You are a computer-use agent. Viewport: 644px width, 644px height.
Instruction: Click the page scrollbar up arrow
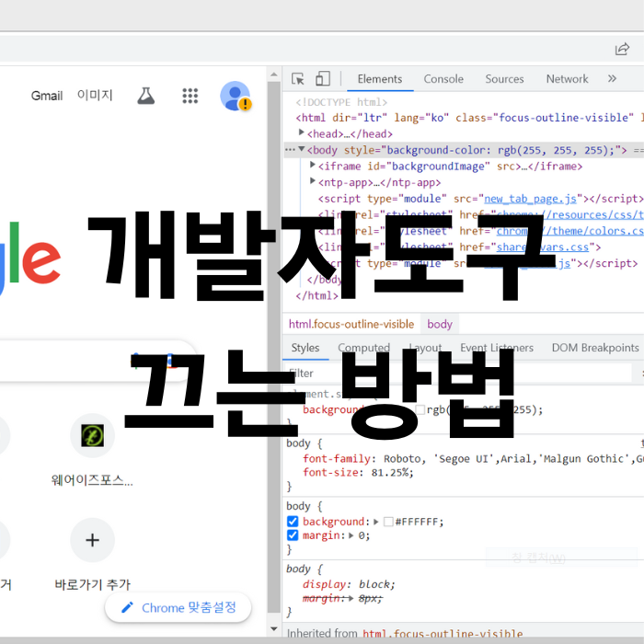point(273,75)
